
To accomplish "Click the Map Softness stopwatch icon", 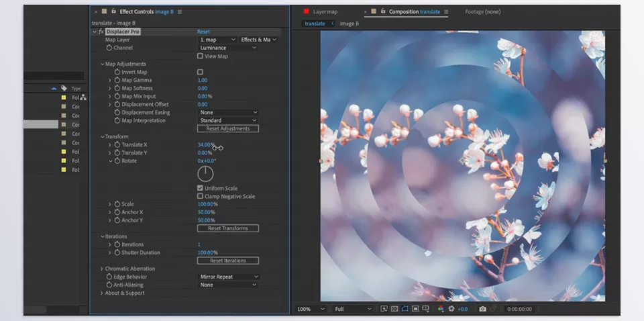I will [x=117, y=88].
